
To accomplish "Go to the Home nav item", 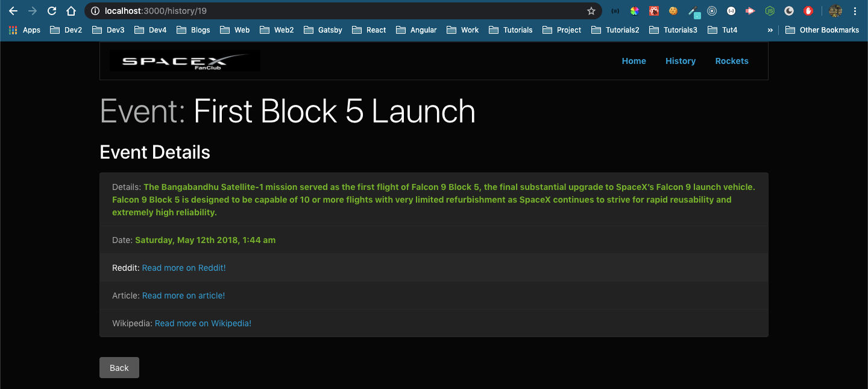I will coord(634,61).
